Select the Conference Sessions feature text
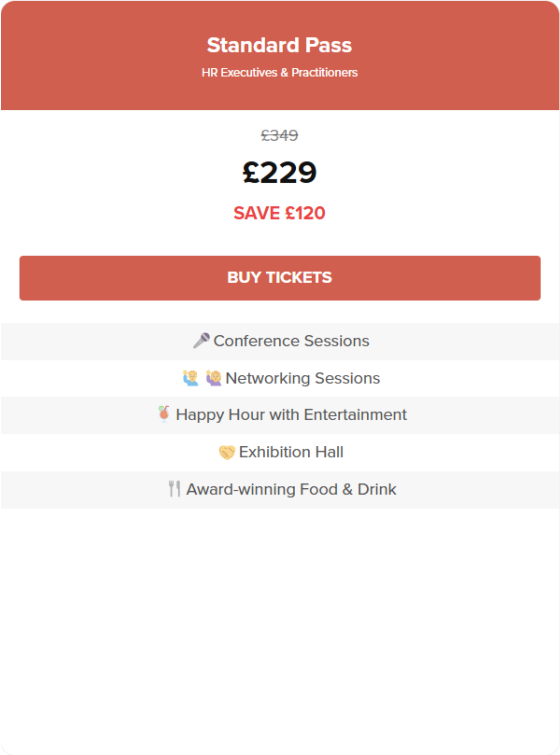Image resolution: width=560 pixels, height=755 pixels. [291, 341]
